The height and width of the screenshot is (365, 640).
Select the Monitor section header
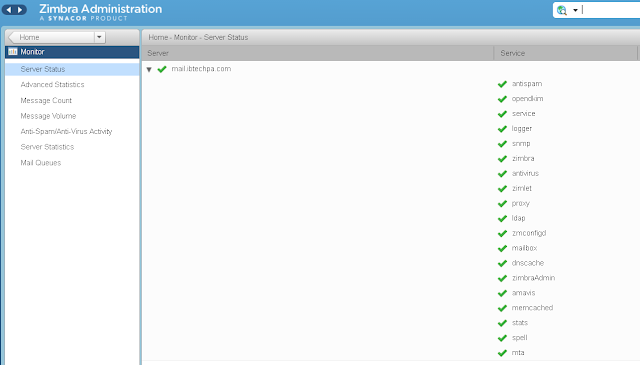72,52
